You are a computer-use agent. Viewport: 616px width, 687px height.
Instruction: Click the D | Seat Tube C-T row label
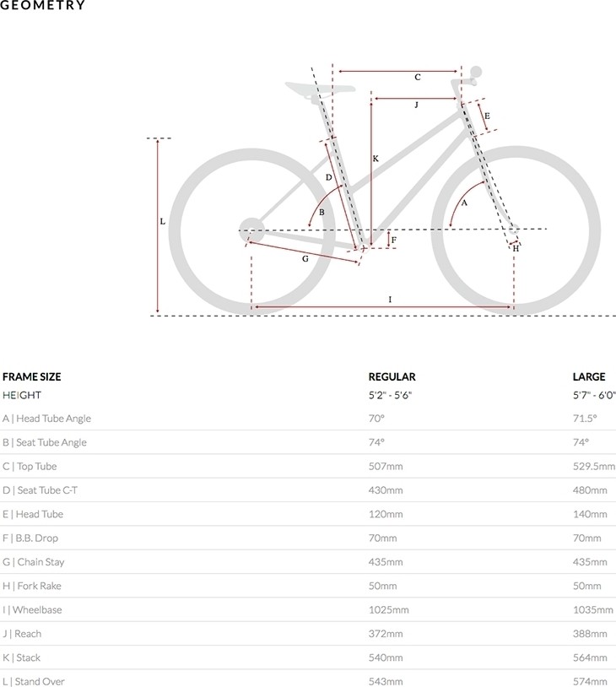[40, 490]
